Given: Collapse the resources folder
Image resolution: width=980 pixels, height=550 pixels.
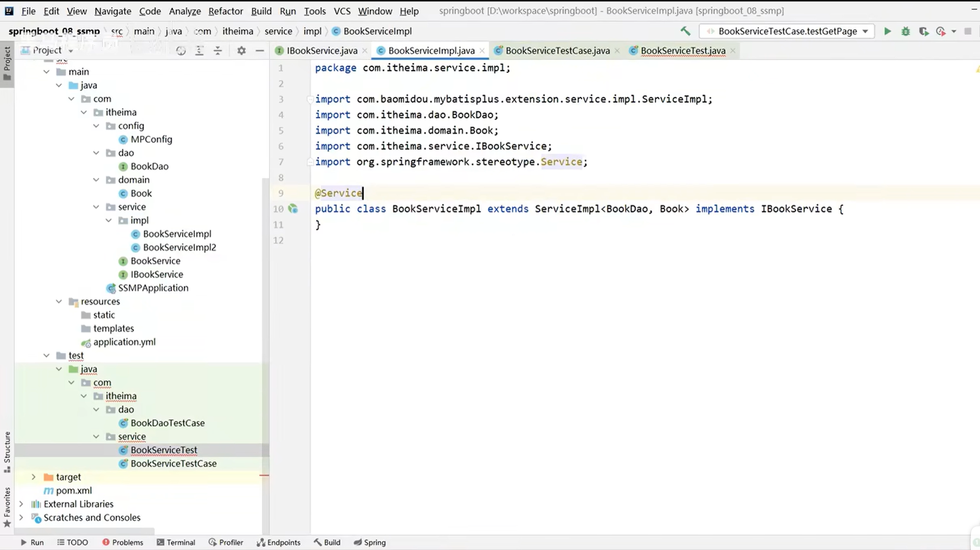Looking at the screenshot, I should (x=59, y=302).
